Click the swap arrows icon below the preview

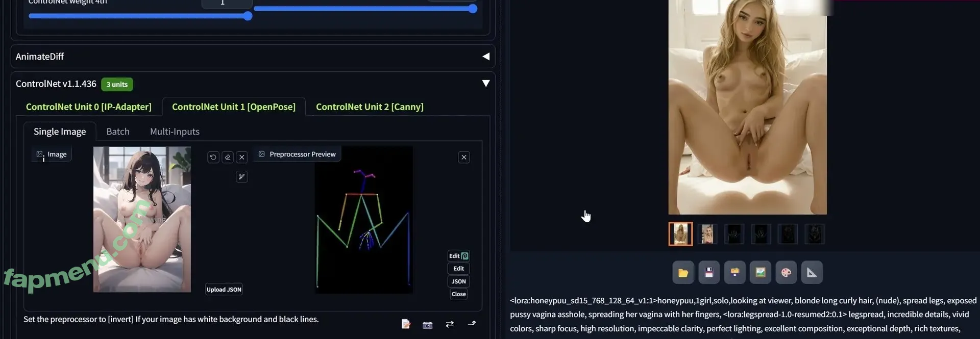pos(450,324)
